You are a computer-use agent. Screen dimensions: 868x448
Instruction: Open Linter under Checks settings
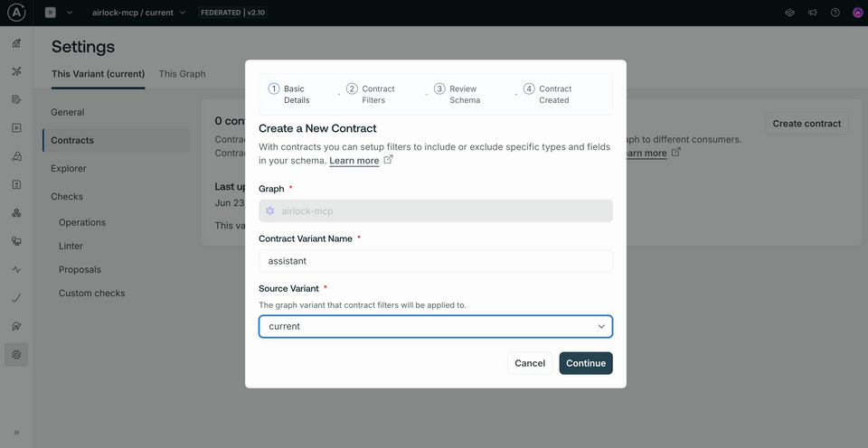click(71, 246)
